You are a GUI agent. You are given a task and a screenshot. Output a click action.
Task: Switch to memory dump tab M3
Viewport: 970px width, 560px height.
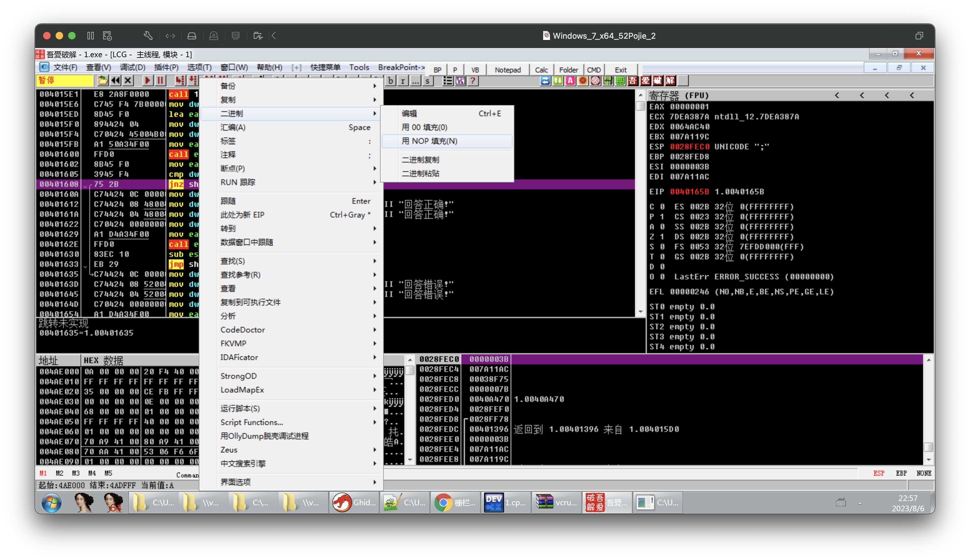pos(76,473)
